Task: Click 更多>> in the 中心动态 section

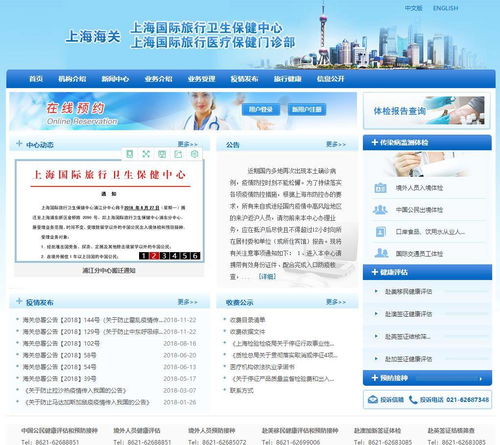Action: pos(187,144)
